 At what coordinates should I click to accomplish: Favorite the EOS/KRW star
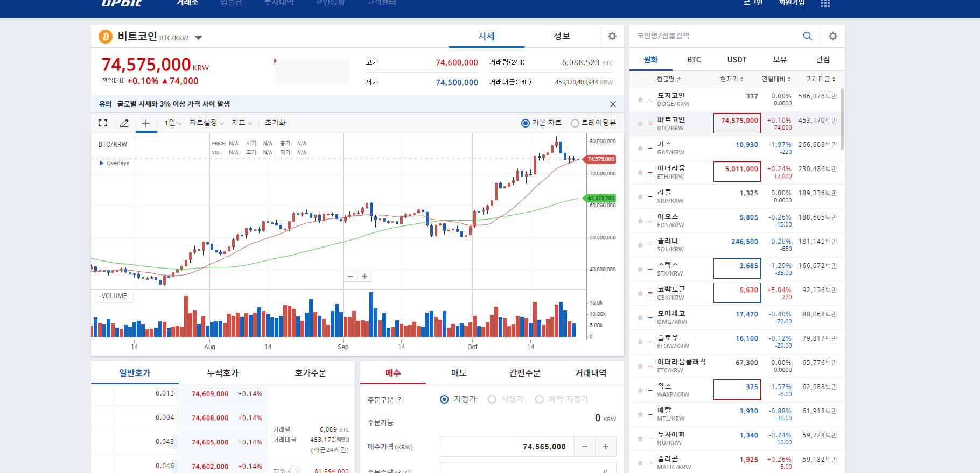click(640, 221)
